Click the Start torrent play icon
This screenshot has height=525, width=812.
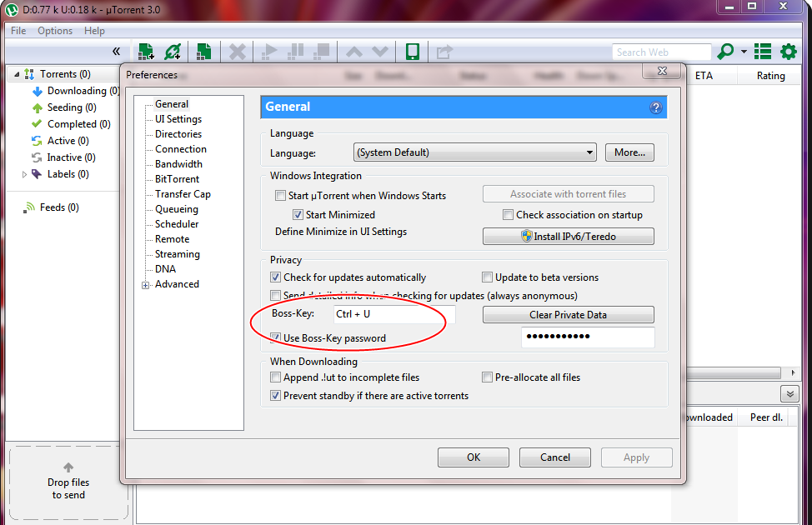268,52
